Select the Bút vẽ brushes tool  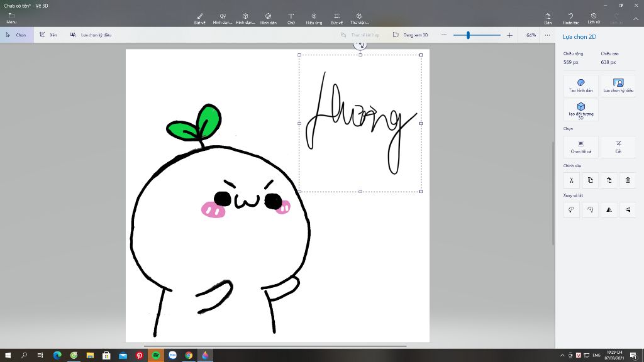199,18
